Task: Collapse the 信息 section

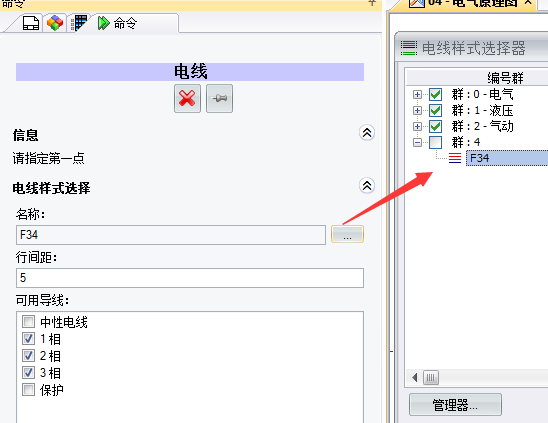Action: [367, 133]
